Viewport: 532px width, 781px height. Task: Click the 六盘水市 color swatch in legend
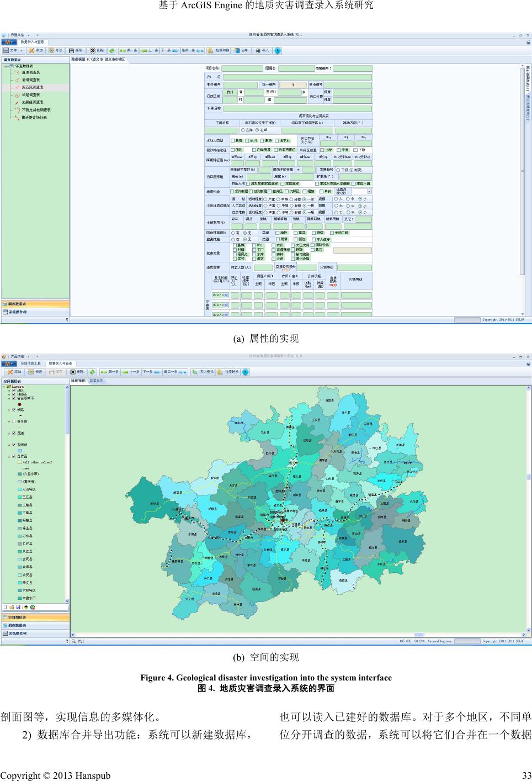pyautogui.click(x=20, y=598)
